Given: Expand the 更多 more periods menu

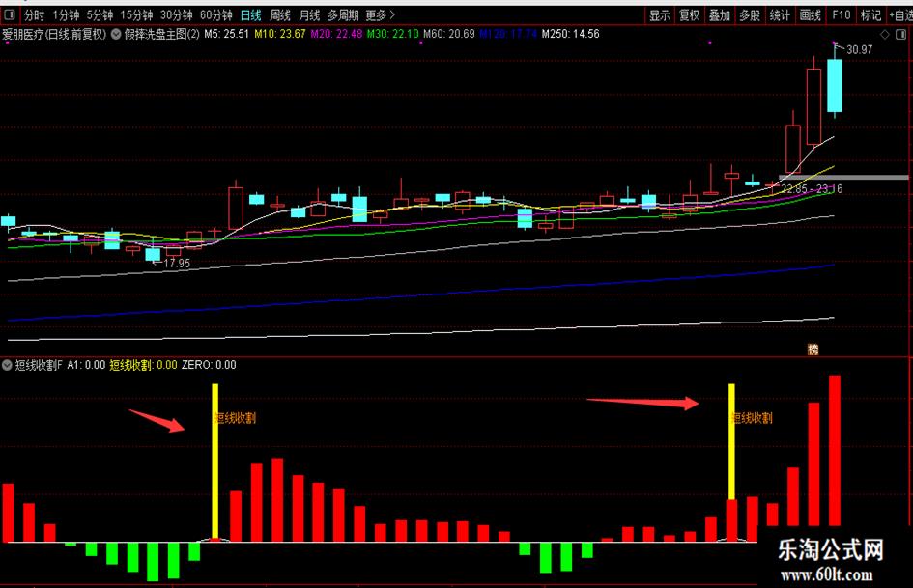Looking at the screenshot, I should click(x=381, y=15).
